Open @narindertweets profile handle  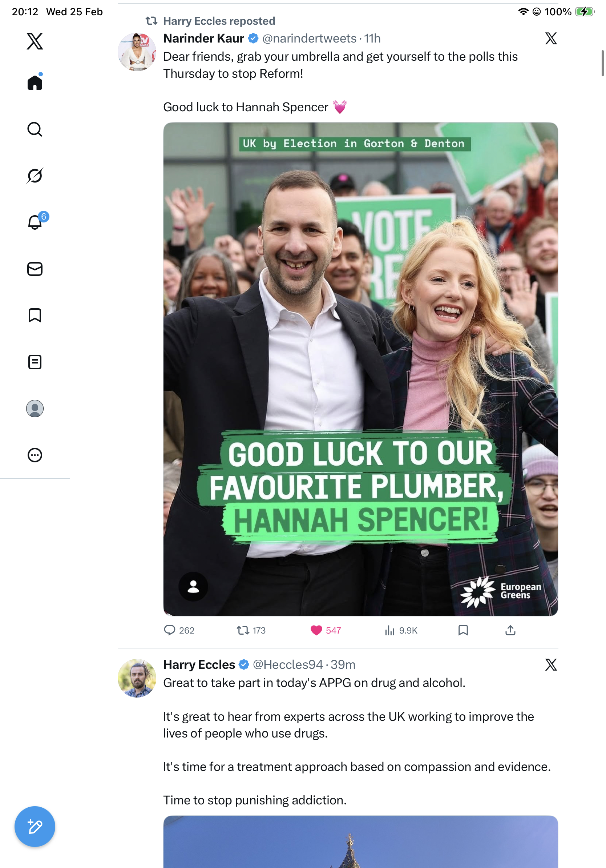click(309, 38)
